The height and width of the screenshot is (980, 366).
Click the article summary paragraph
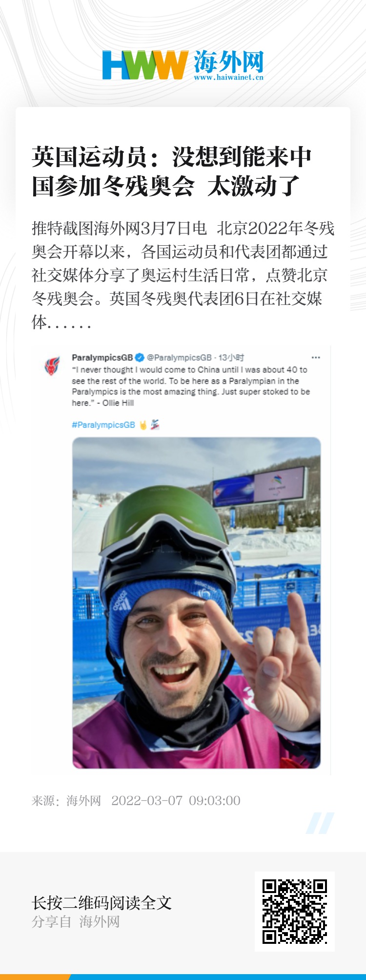tap(183, 275)
